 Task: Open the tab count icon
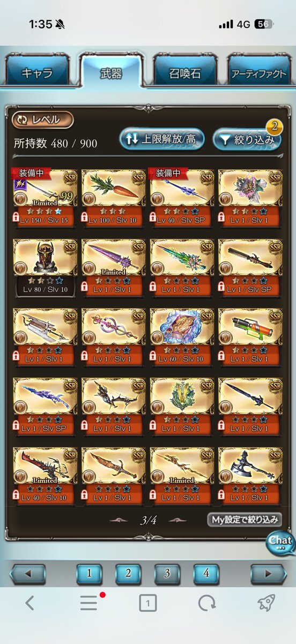[x=148, y=603]
